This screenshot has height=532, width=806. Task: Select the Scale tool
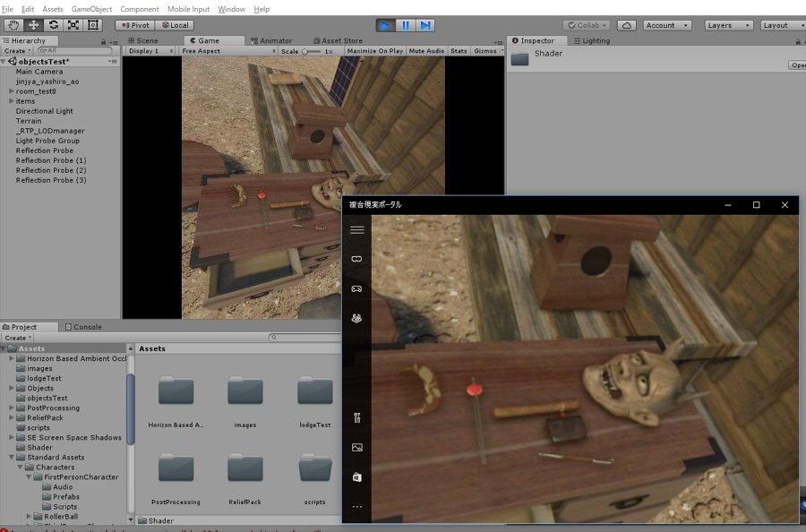[75, 25]
